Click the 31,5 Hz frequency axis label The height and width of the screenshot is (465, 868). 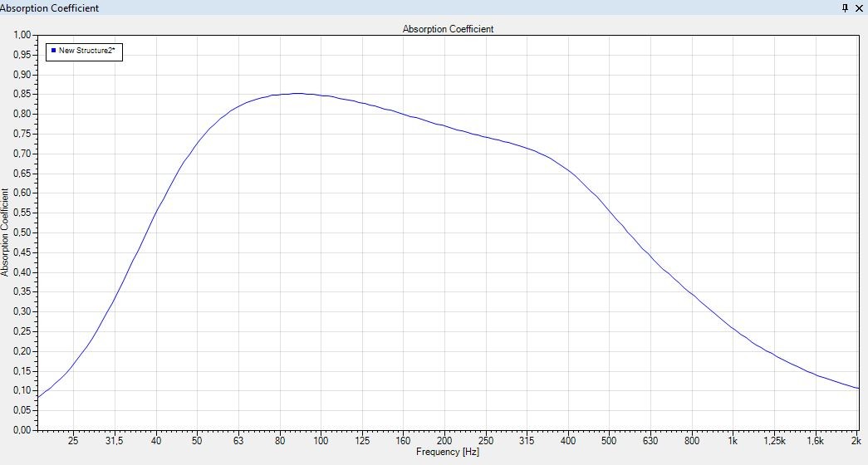coord(114,440)
